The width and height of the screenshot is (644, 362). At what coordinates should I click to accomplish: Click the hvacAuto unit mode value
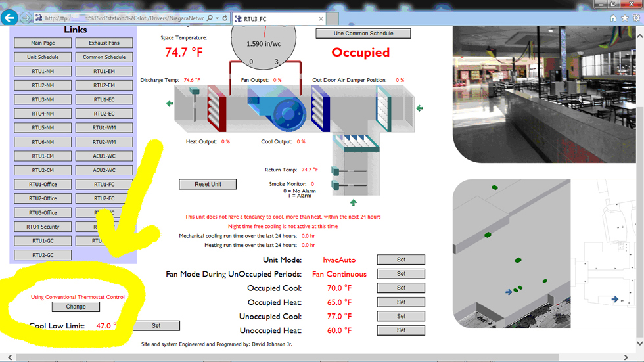tap(339, 260)
